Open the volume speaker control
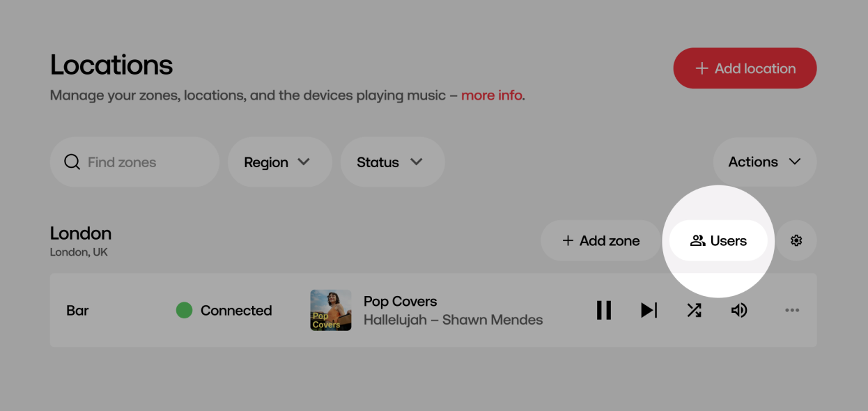This screenshot has height=411, width=868. click(739, 310)
